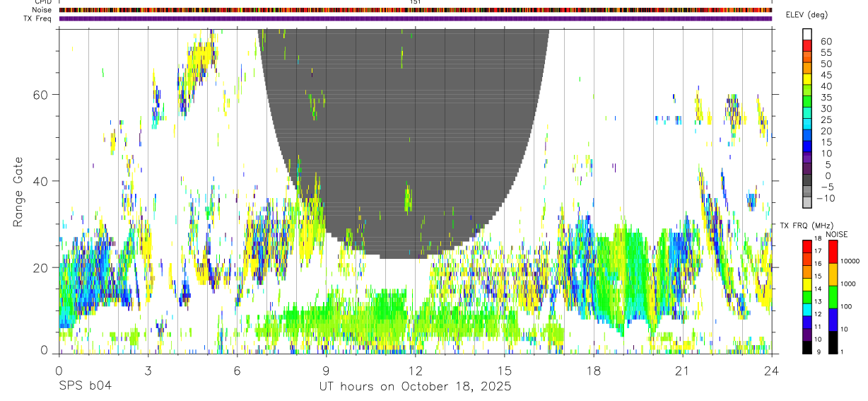Click 'UT hours on October 18, 2025' axis title
Viewport: 868px width, 401px height.
coord(416,386)
